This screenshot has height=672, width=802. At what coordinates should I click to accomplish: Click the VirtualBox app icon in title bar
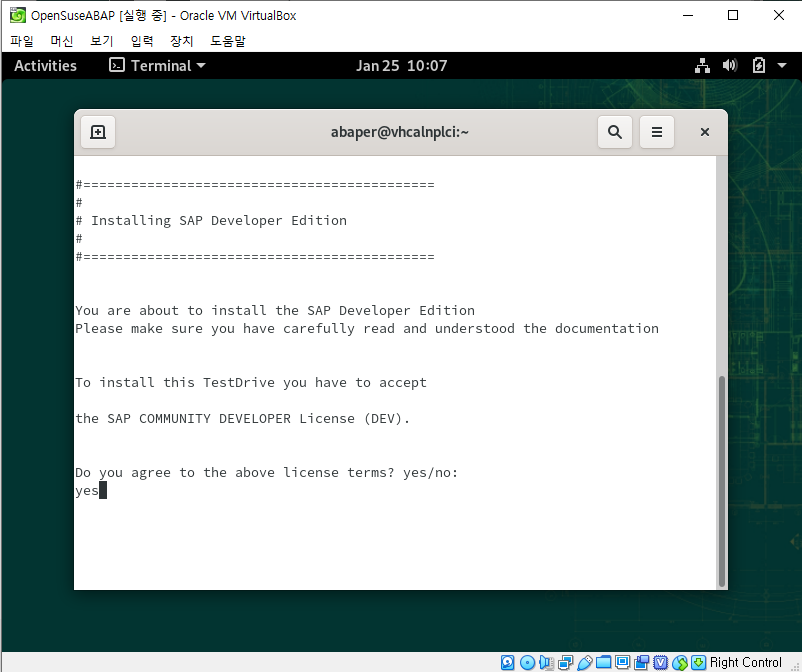pyautogui.click(x=17, y=15)
